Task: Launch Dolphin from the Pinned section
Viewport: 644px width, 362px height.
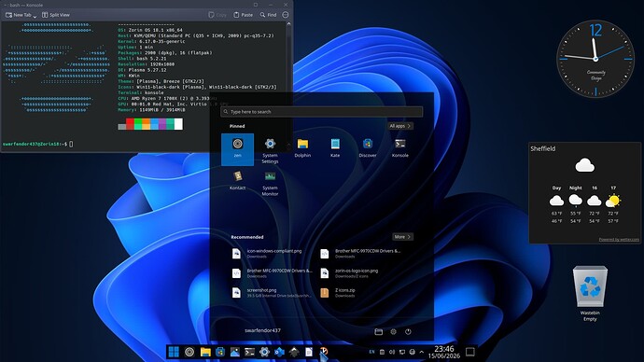Action: pyautogui.click(x=302, y=148)
